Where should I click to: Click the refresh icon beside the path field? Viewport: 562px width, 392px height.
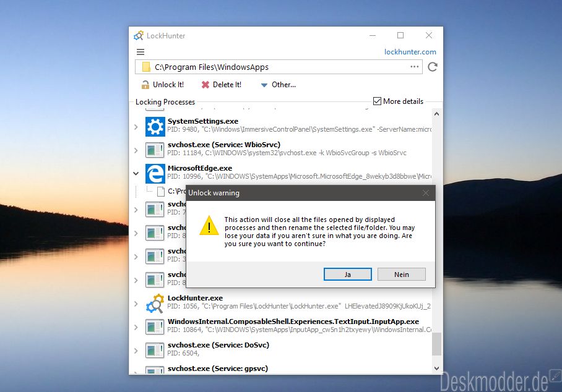pos(433,67)
